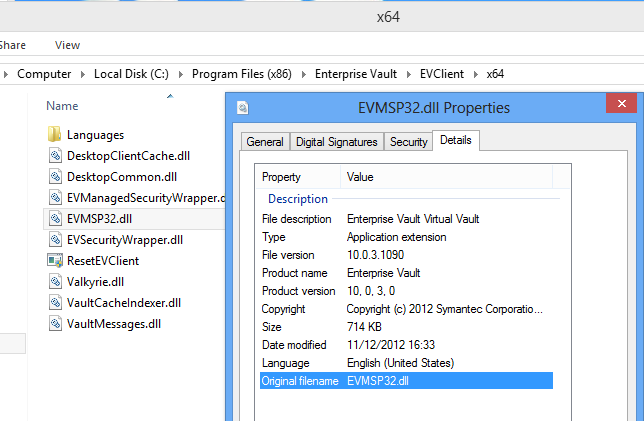Open the View ribbon tab

click(x=67, y=45)
